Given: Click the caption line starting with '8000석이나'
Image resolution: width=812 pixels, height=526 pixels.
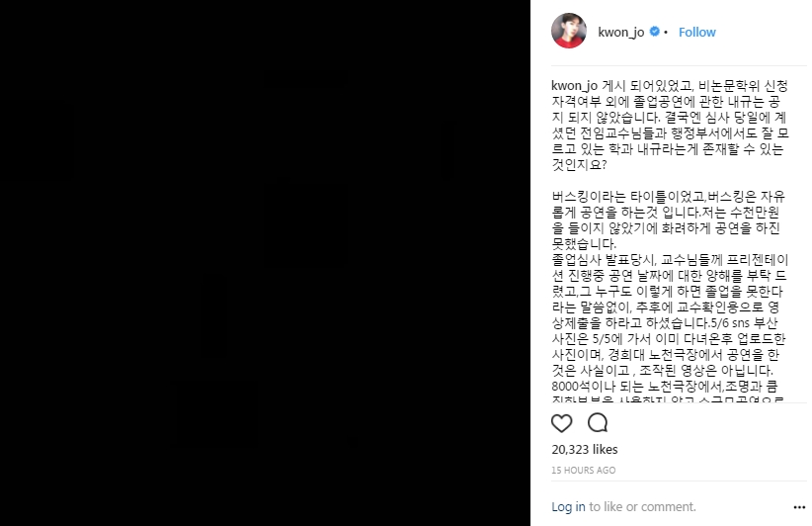Looking at the screenshot, I should pos(665,387).
